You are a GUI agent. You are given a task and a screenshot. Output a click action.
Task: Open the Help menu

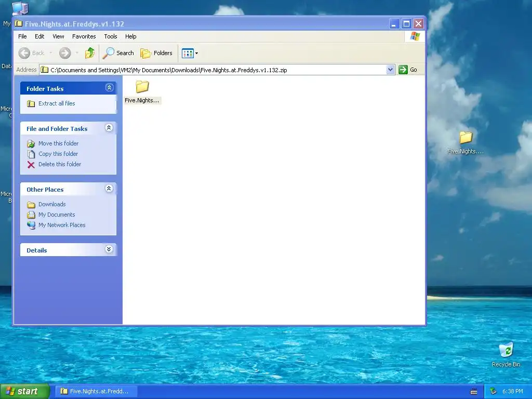tap(130, 36)
